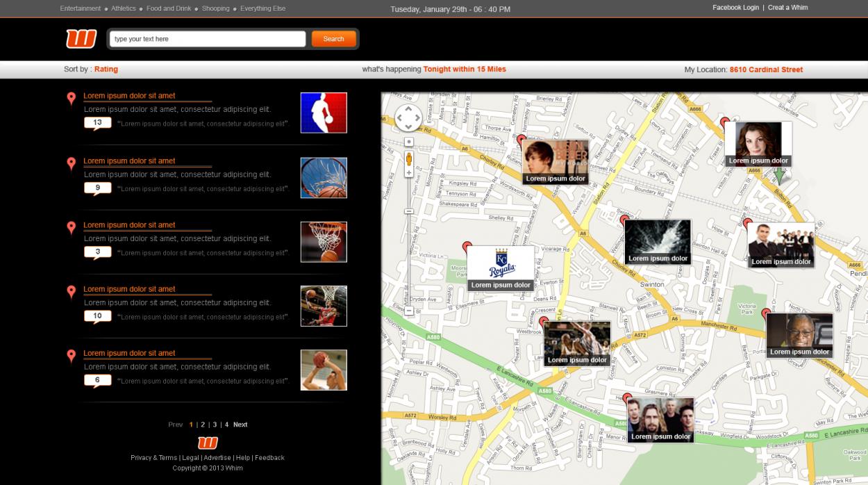This screenshot has height=485, width=868.
Task: Click the up arrow on the map pan control
Action: coord(408,109)
